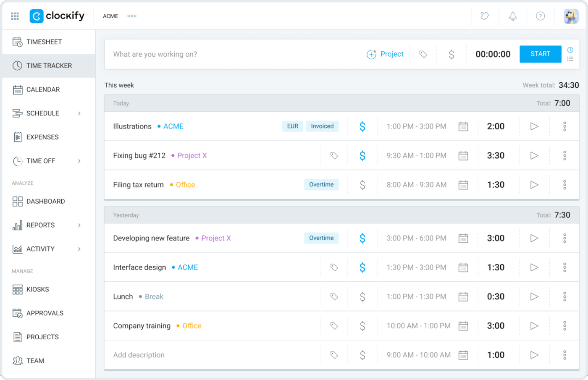Open the date picker for Filing tax return
Viewport: 588px width, 380px height.
click(463, 184)
